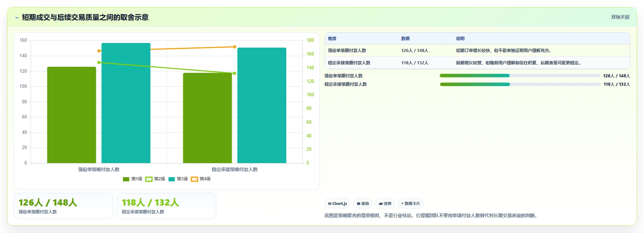The image size is (644, 233).
Task: Select the 118人 / 132人 data card
Action: coord(166,206)
